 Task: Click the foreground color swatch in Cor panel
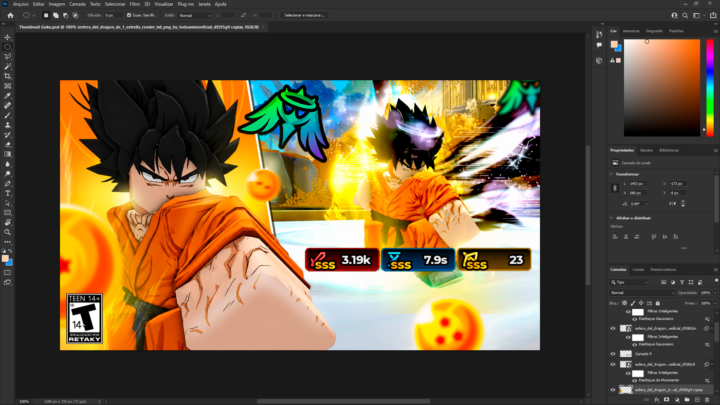point(614,44)
